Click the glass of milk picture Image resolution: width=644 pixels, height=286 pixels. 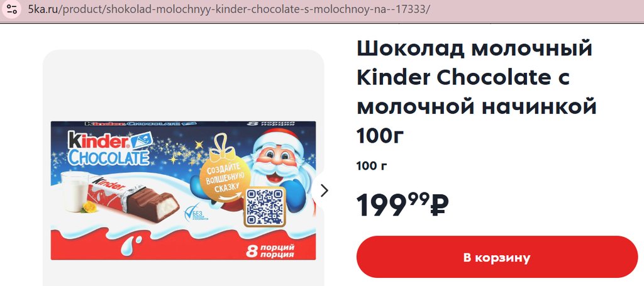[x=74, y=192]
